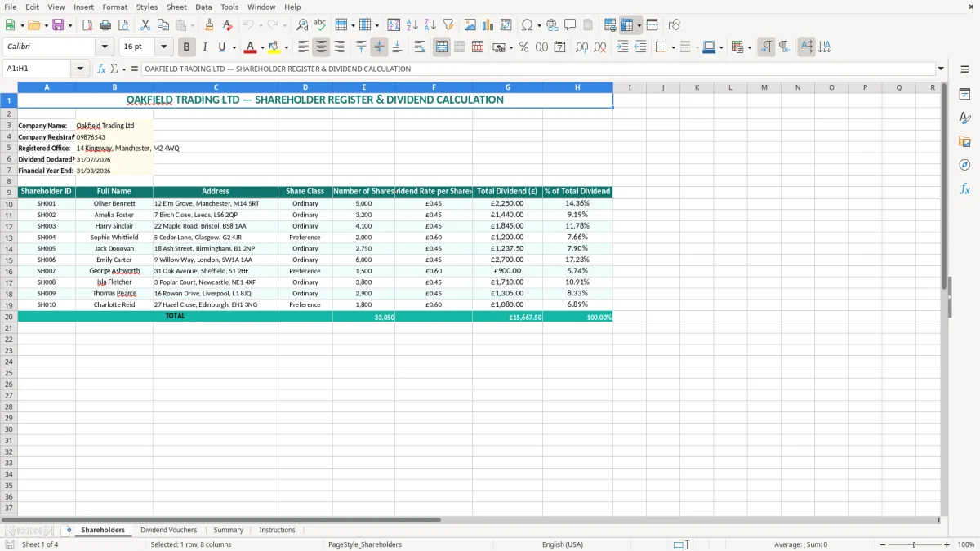Screen dimensions: 980x551
Task: Toggle Print Preview icon
Action: coord(122,25)
